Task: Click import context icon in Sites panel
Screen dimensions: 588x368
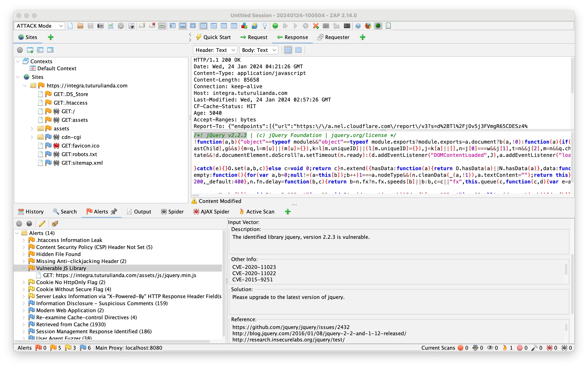Action: [x=40, y=50]
